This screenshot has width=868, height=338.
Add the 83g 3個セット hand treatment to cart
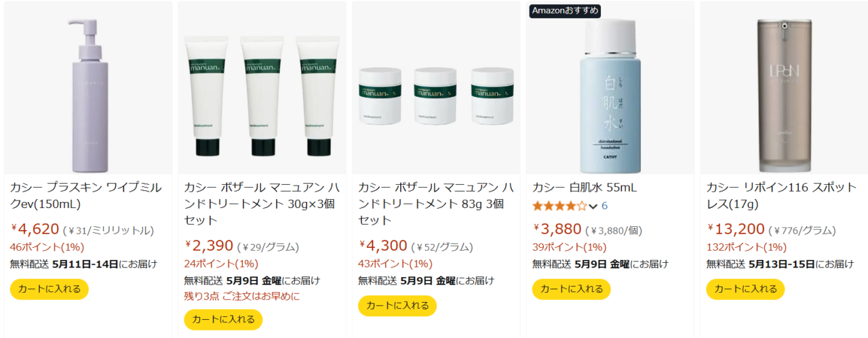(x=397, y=305)
